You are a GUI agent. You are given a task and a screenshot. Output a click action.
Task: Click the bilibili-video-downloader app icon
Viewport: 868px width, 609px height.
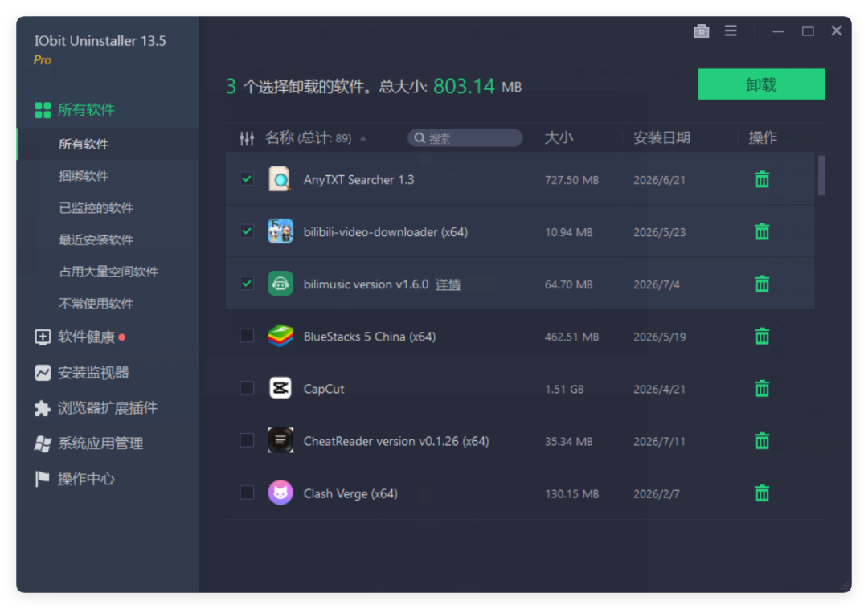tap(280, 231)
